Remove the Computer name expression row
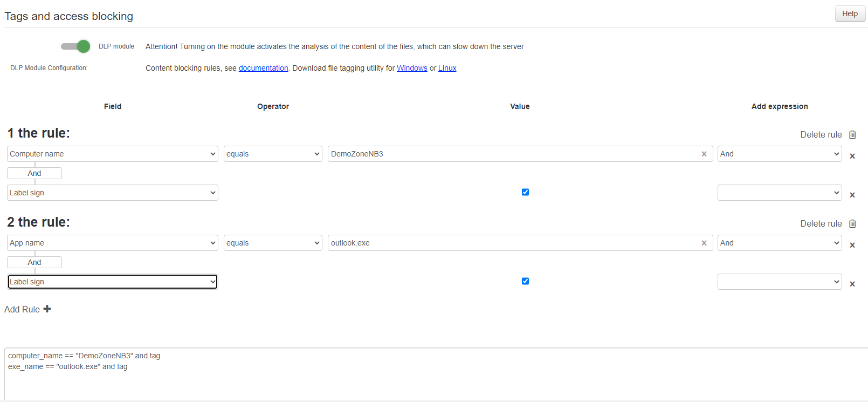This screenshot has height=402, width=868. [x=852, y=156]
